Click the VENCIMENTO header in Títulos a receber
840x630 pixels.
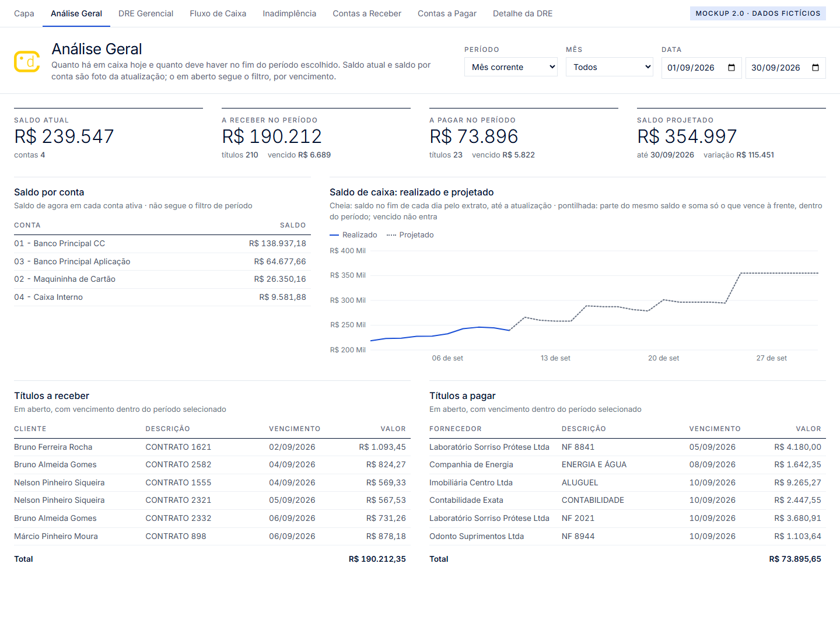pyautogui.click(x=295, y=429)
